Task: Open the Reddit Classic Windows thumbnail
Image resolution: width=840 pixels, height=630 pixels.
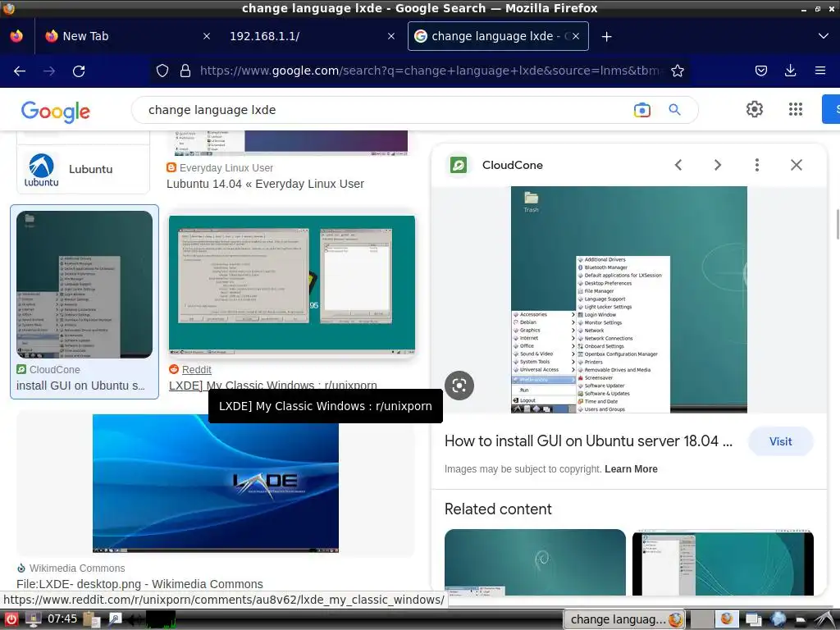Action: coord(291,285)
